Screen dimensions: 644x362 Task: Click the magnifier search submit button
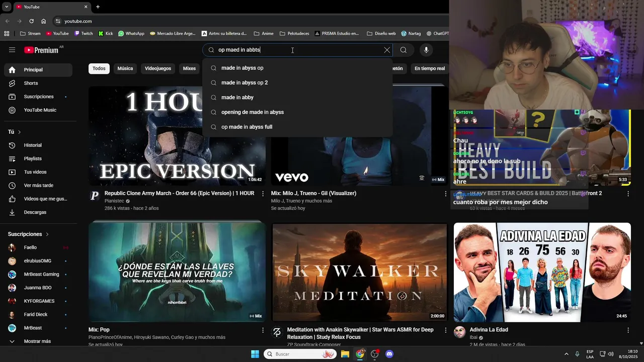404,50
